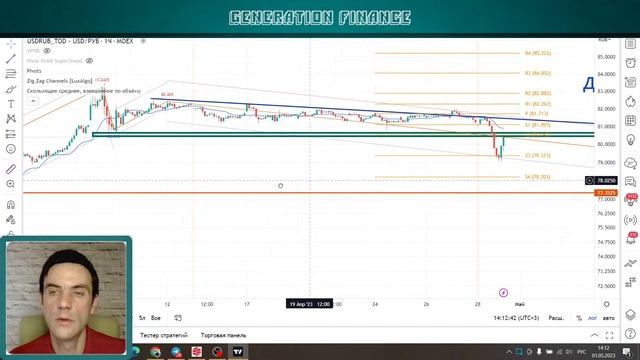Open the Торговая панель tab
Image resolution: width=640 pixels, height=360 pixels.
(223, 336)
